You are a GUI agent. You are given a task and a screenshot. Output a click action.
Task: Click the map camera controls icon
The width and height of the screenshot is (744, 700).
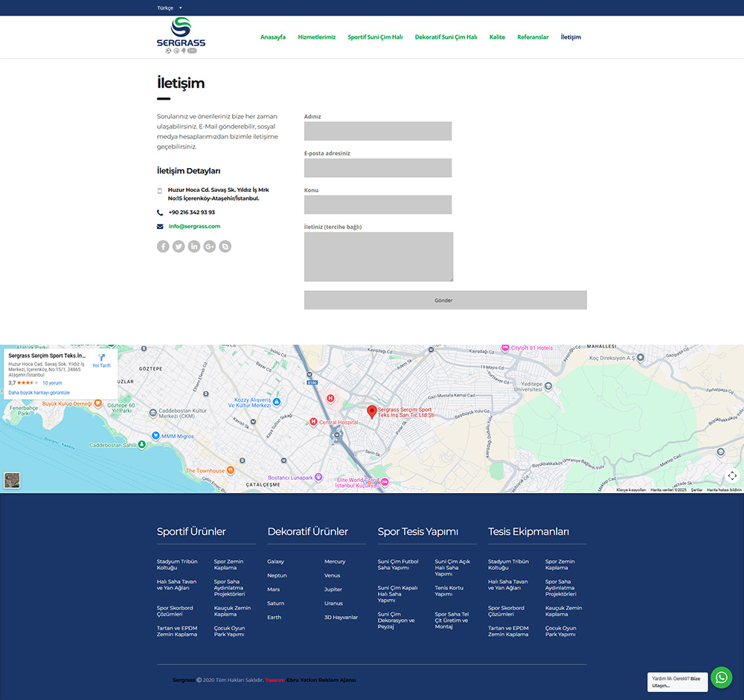point(732,476)
